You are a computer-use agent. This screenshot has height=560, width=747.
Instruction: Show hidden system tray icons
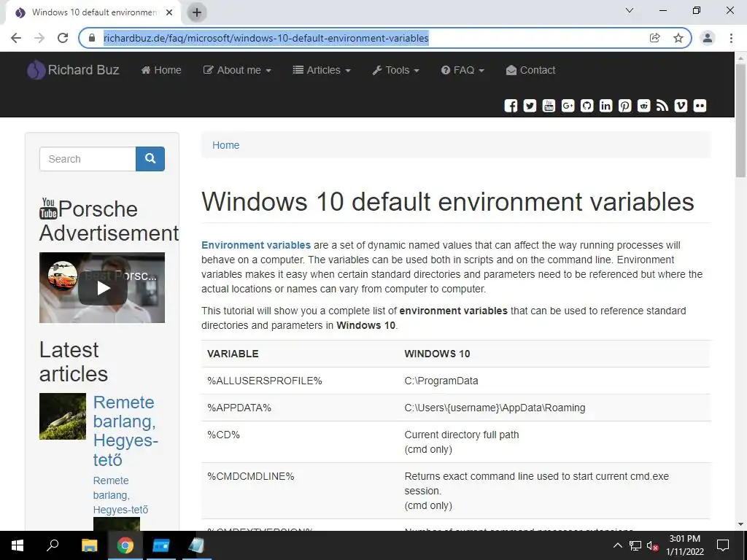pyautogui.click(x=617, y=545)
